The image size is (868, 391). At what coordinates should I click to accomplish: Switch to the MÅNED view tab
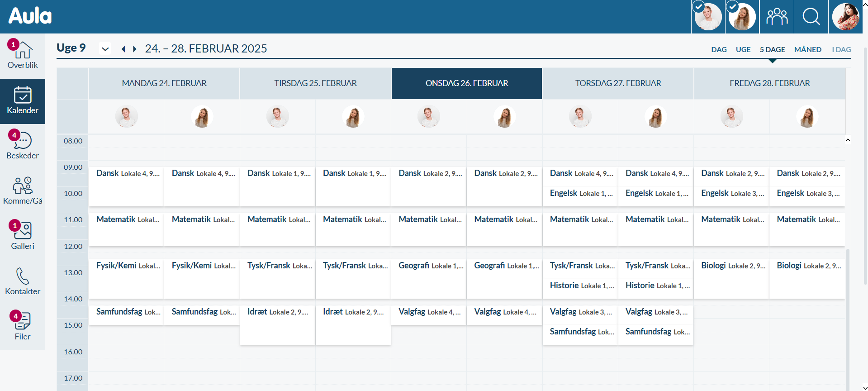pyautogui.click(x=807, y=49)
